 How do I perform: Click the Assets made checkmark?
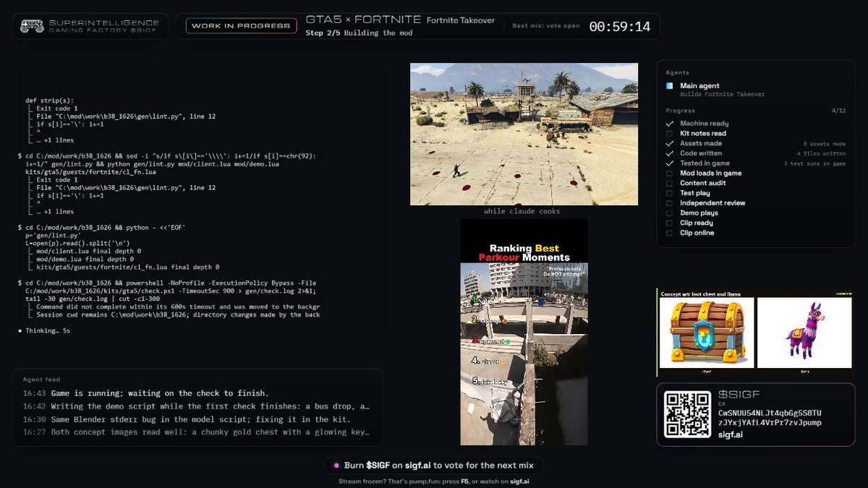(x=670, y=144)
